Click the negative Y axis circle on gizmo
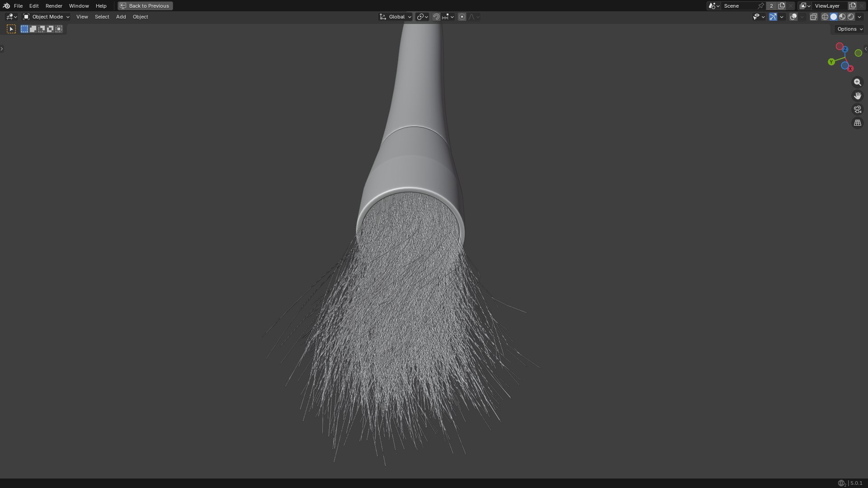This screenshot has height=488, width=868. (x=859, y=53)
